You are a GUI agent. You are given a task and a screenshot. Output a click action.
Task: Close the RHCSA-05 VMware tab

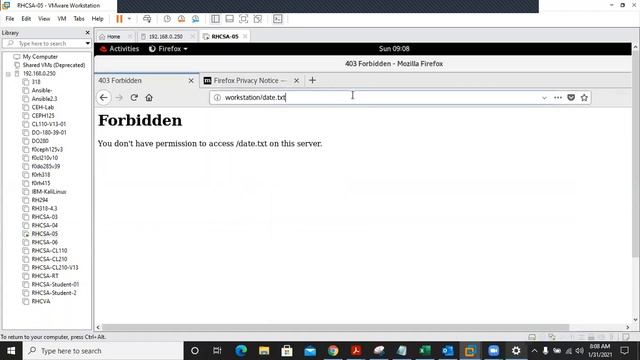coord(245,36)
